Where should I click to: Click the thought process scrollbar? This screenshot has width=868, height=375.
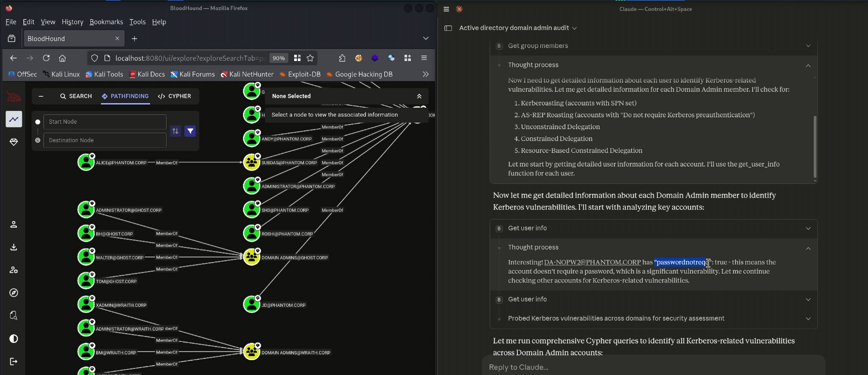pos(815,146)
